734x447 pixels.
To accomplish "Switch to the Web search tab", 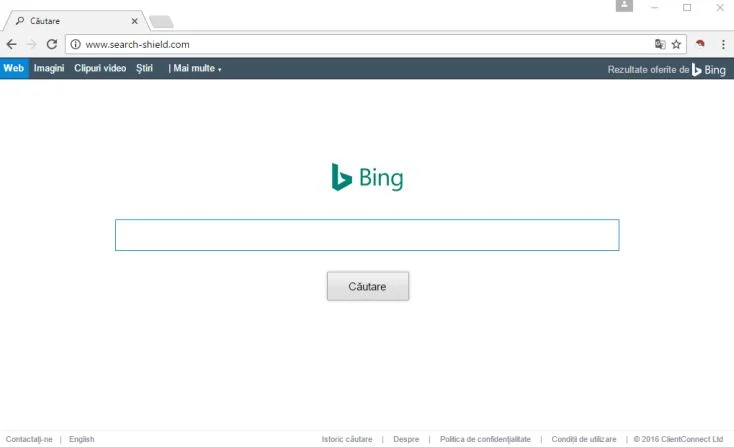I will click(x=14, y=68).
